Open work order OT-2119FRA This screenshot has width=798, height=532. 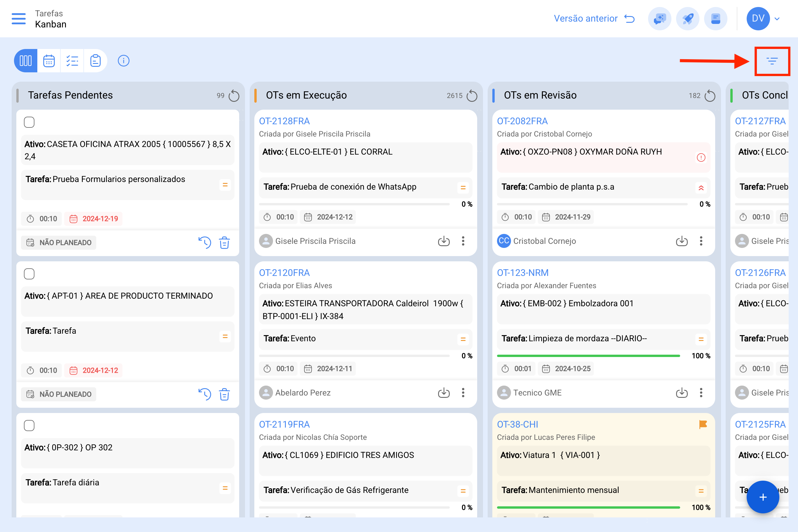pos(284,424)
